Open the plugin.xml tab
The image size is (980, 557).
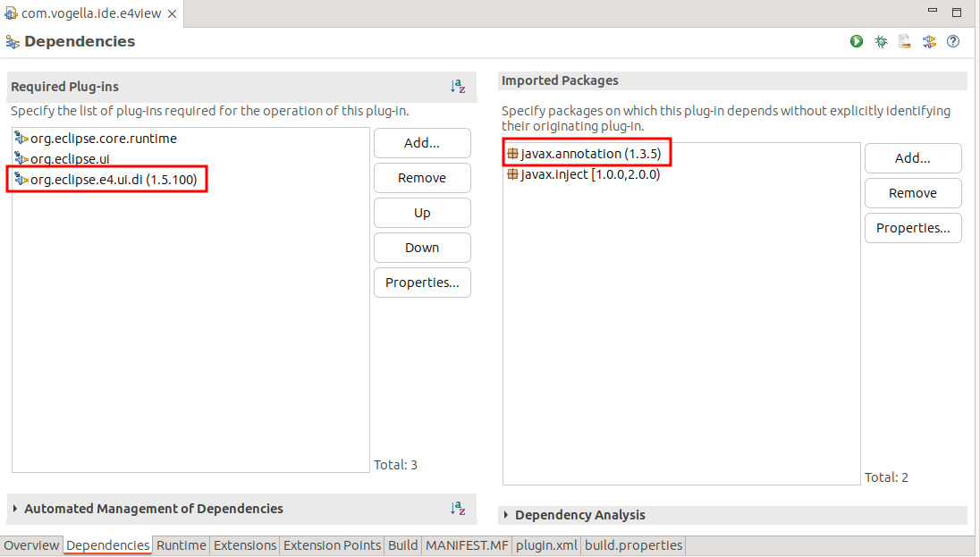click(546, 545)
